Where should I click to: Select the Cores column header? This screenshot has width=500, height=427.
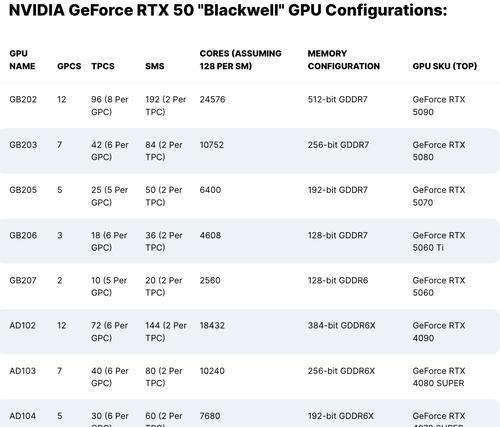[240, 60]
